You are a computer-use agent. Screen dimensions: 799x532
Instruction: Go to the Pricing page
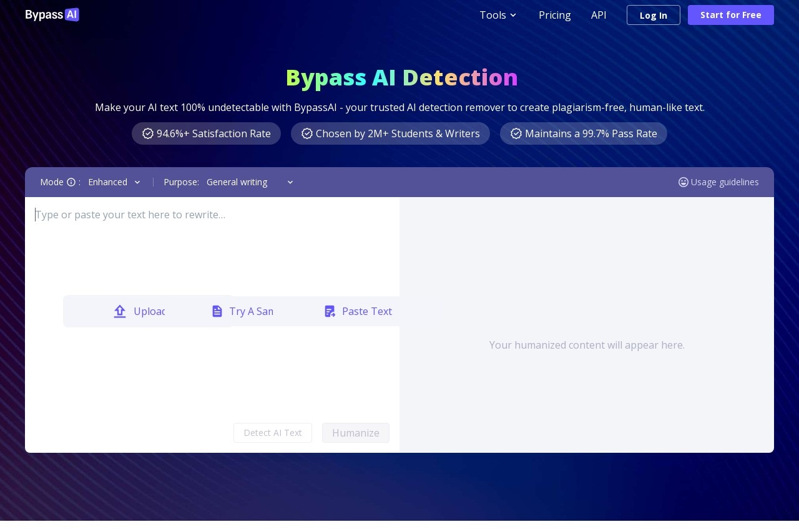[x=555, y=15]
